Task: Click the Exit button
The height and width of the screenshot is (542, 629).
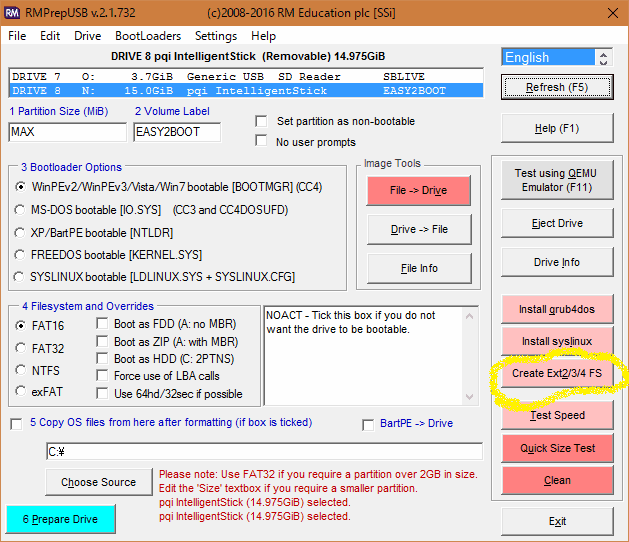Action: point(557,521)
